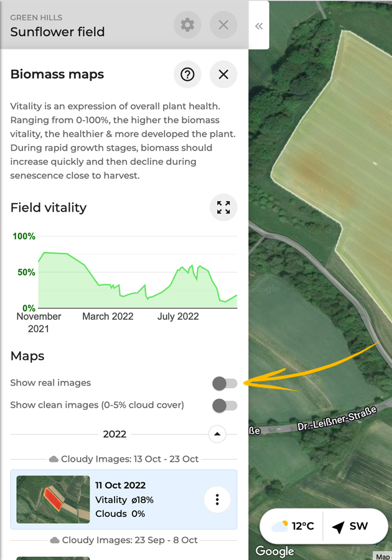Toggle Show real images switch

[225, 383]
